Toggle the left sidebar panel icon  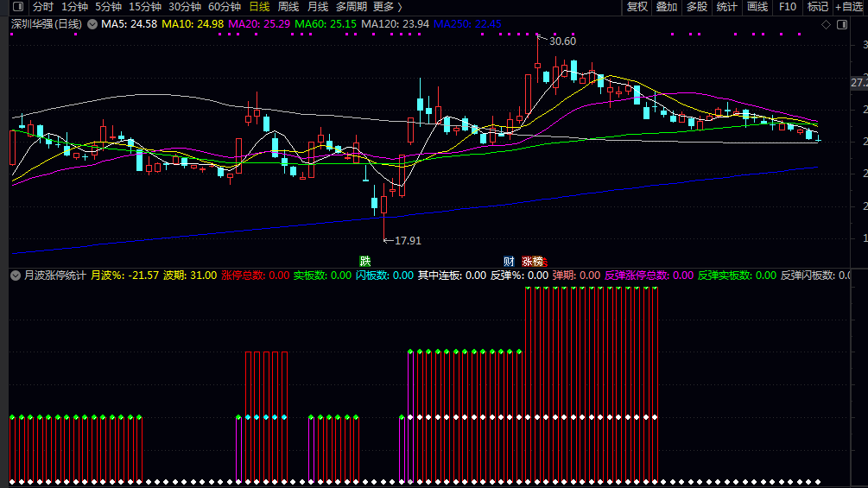point(17,7)
